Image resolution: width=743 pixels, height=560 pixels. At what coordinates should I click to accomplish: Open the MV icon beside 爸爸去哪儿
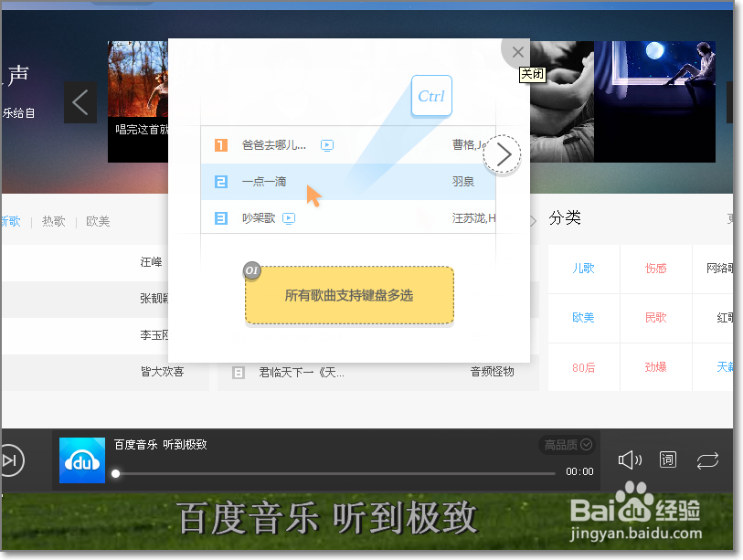327,145
